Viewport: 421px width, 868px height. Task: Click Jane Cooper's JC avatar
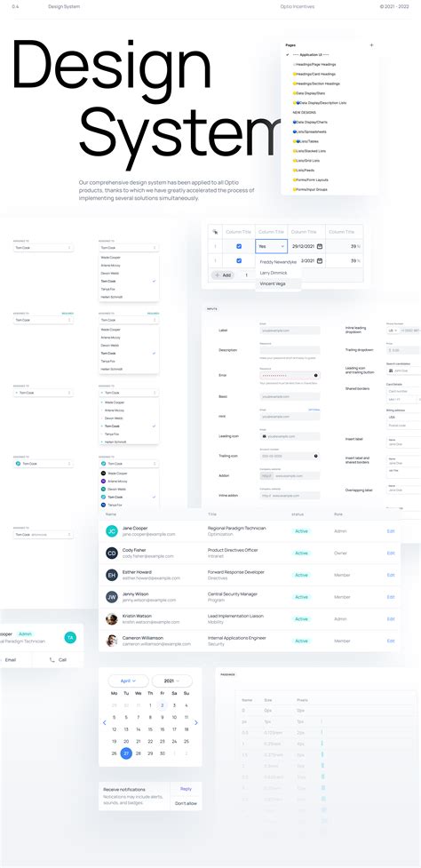click(112, 531)
